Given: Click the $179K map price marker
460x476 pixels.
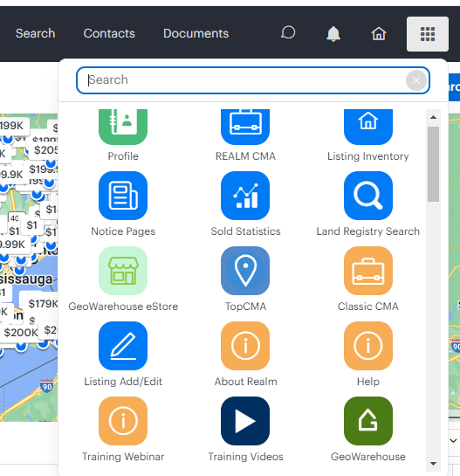Looking at the screenshot, I should 42,303.
